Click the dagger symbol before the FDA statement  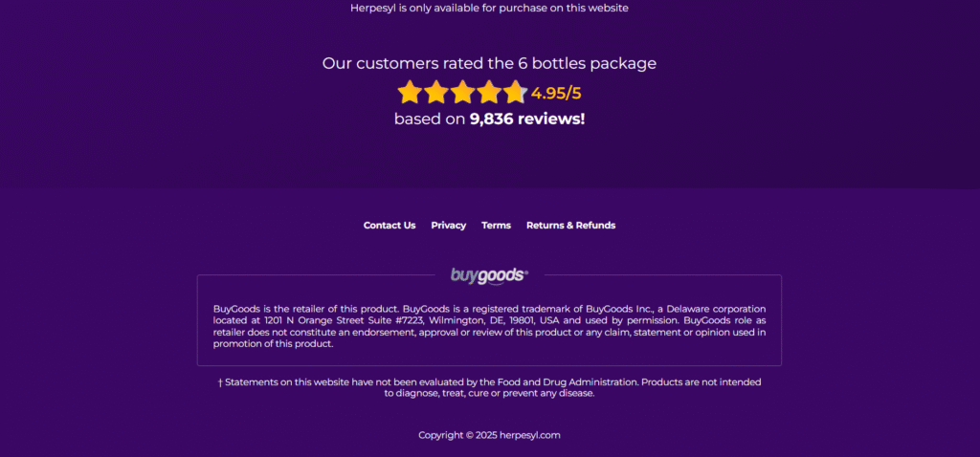(220, 382)
